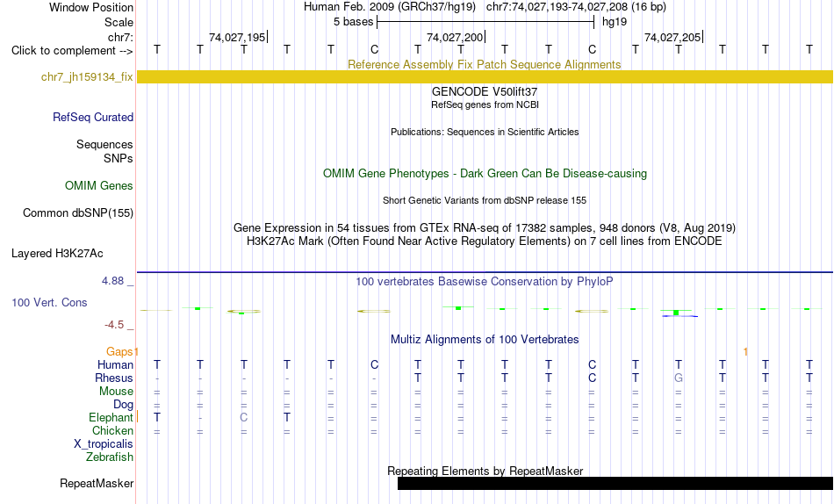The height and width of the screenshot is (504, 834).
Task: Click the 74,027,195 ruler position
Action: pyautogui.click(x=237, y=37)
